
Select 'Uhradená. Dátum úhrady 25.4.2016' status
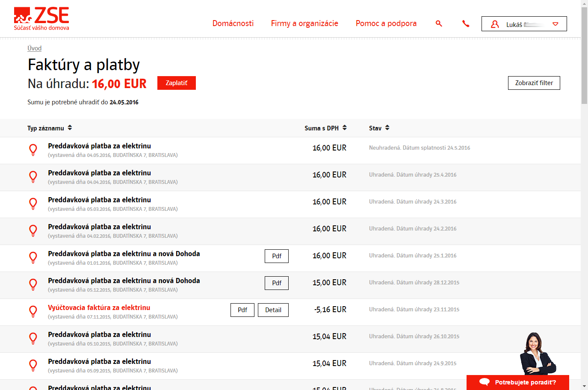tap(413, 175)
